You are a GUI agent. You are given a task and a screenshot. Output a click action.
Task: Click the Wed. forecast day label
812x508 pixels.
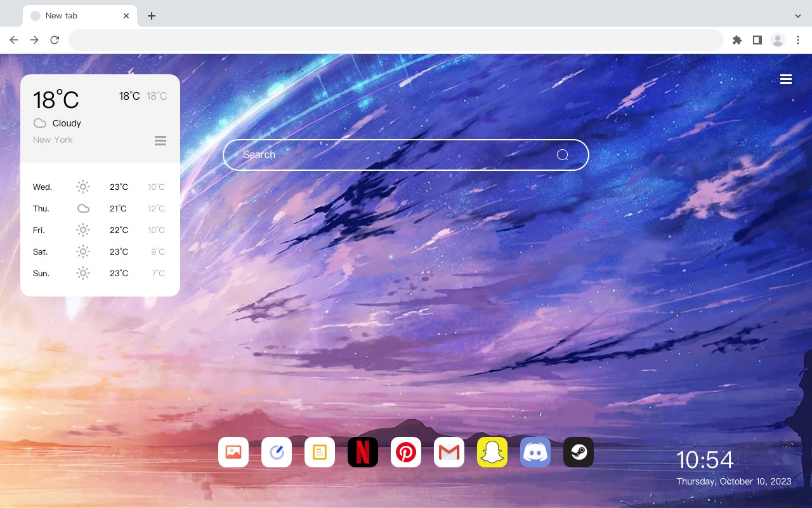click(43, 187)
